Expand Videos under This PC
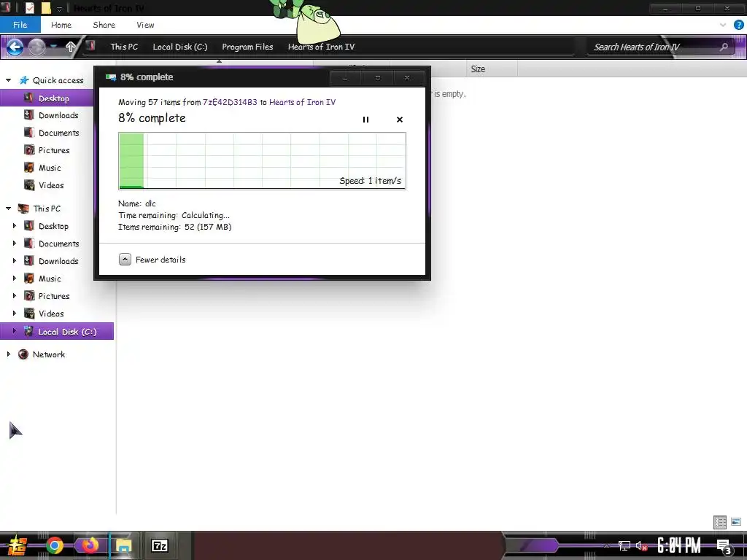The height and width of the screenshot is (560, 747). coord(15,314)
